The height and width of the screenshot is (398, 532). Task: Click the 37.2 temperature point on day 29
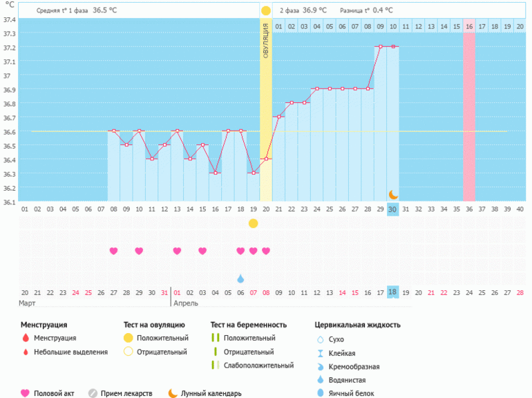(380, 47)
